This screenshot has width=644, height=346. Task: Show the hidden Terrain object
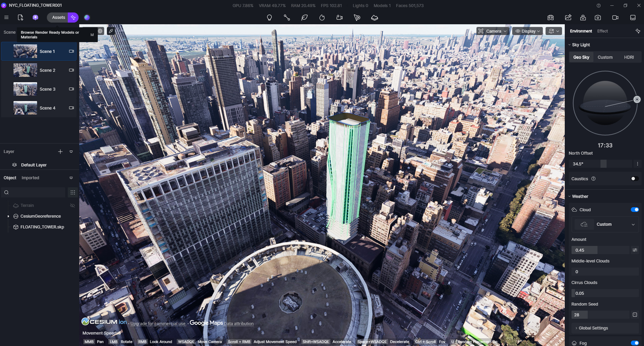tap(72, 206)
